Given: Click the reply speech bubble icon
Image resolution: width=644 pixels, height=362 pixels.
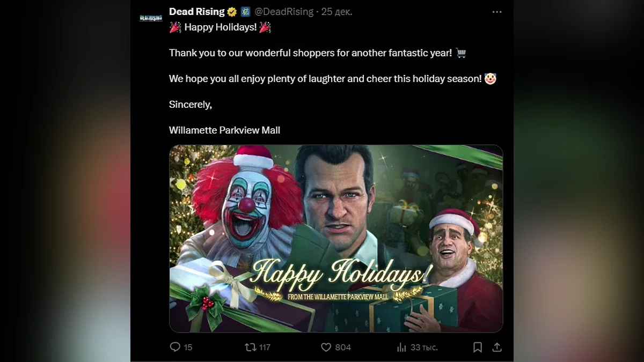Looking at the screenshot, I should pos(175,347).
